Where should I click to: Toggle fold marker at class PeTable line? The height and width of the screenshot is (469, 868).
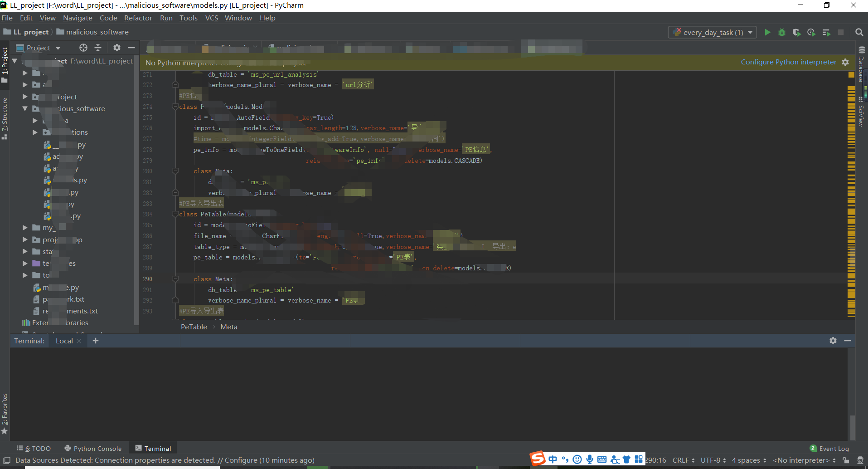coord(175,214)
